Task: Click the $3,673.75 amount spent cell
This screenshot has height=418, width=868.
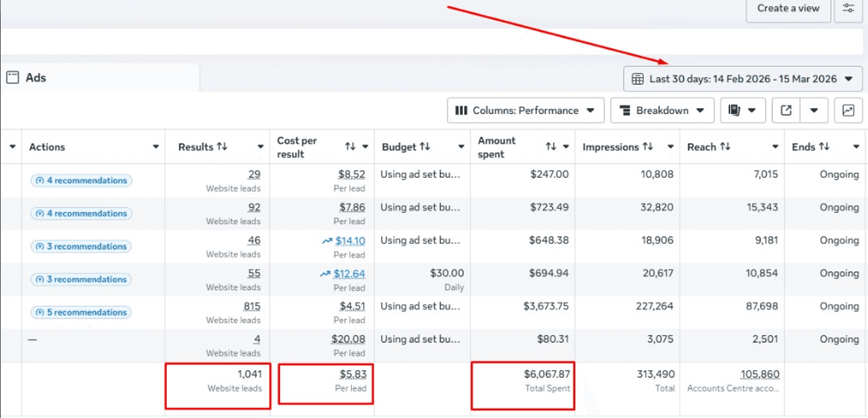Action: [545, 306]
